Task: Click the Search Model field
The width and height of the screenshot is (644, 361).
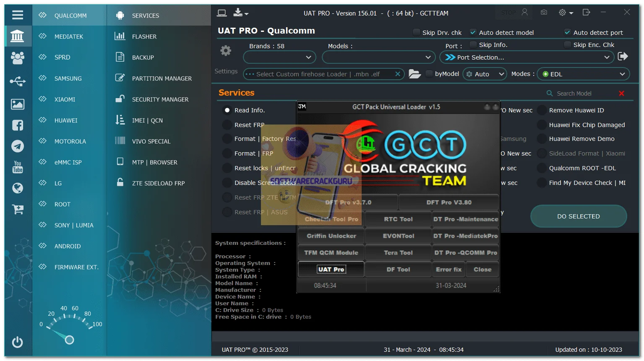Action: [585, 93]
